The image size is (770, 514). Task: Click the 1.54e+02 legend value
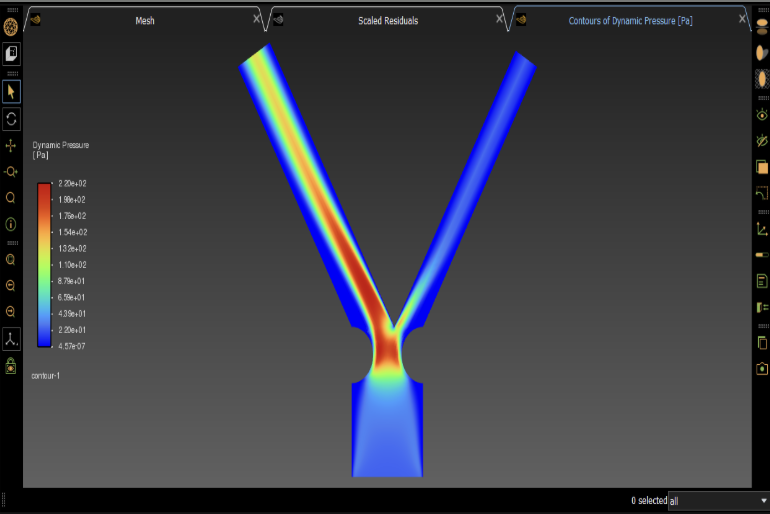point(73,232)
